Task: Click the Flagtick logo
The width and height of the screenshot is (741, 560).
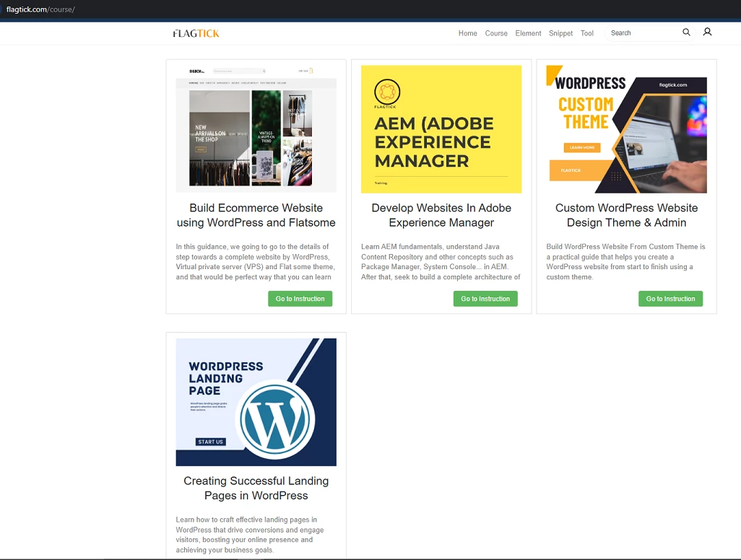Action: 196,33
